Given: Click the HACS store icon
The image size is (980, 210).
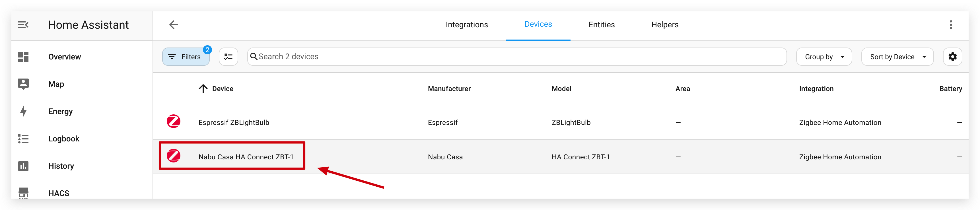Looking at the screenshot, I should (x=23, y=193).
